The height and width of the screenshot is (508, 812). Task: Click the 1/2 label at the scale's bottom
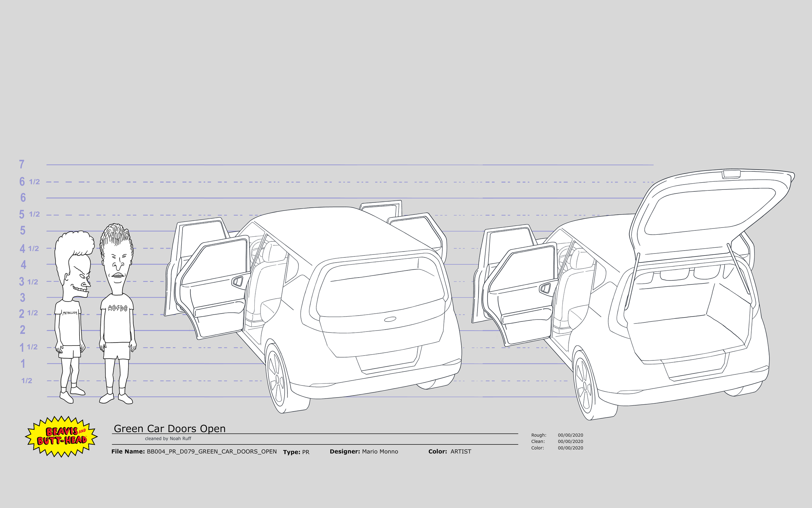click(27, 381)
